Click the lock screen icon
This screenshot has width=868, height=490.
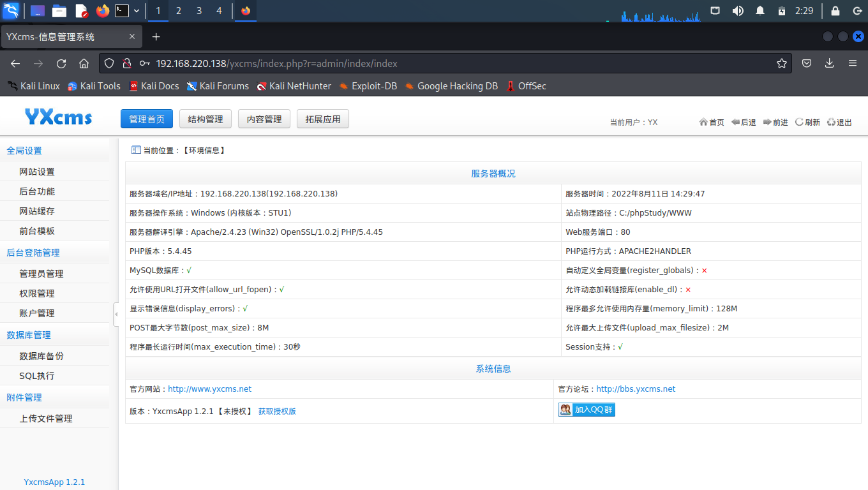[x=835, y=11]
